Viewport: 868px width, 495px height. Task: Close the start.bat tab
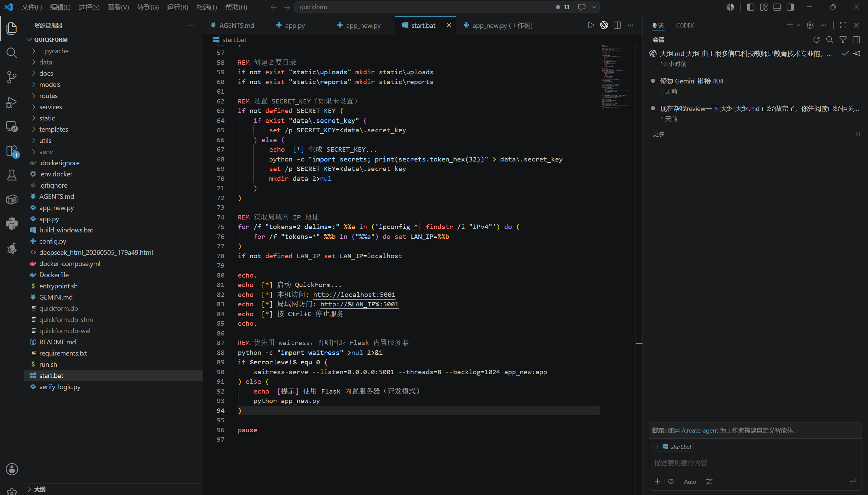tap(449, 25)
